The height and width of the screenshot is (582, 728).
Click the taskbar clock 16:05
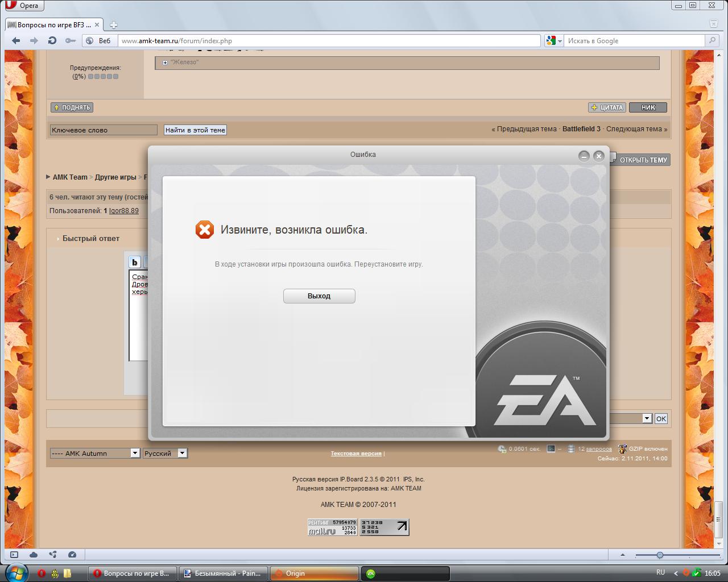tap(713, 573)
